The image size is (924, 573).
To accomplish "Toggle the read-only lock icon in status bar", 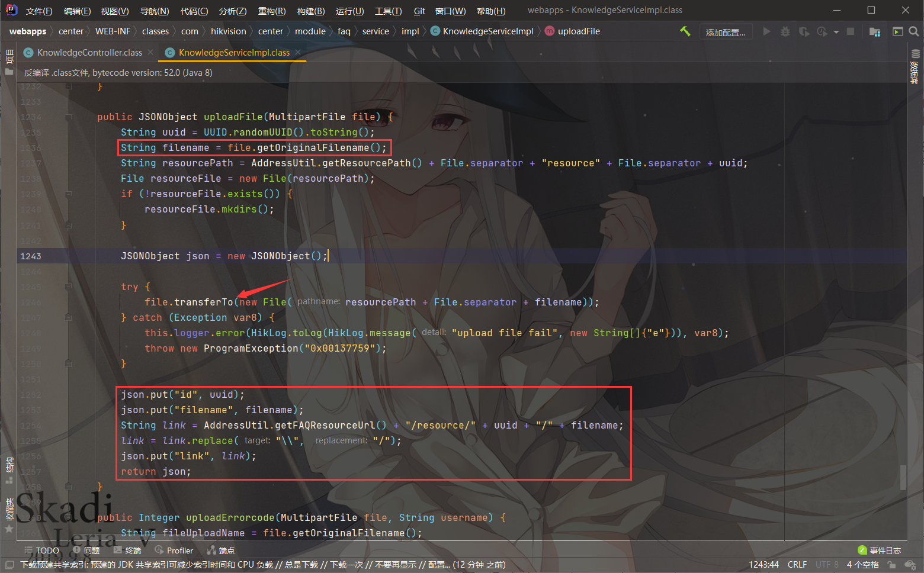I will coord(891,565).
